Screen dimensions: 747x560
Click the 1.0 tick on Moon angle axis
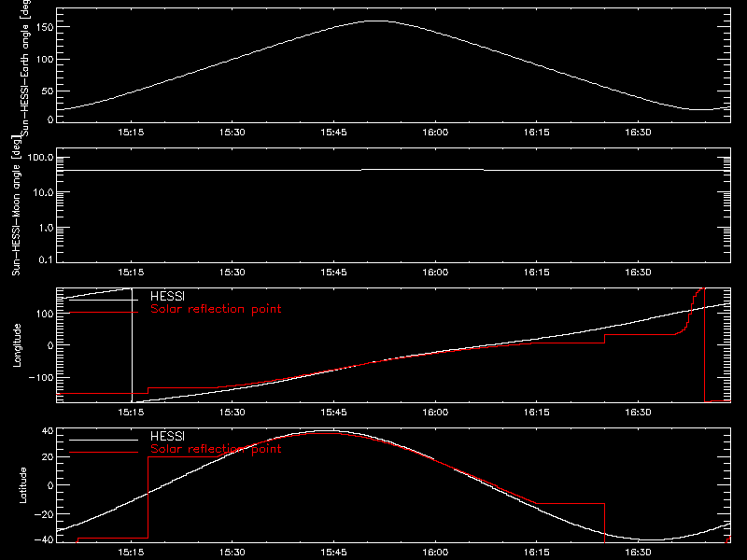pyautogui.click(x=46, y=228)
